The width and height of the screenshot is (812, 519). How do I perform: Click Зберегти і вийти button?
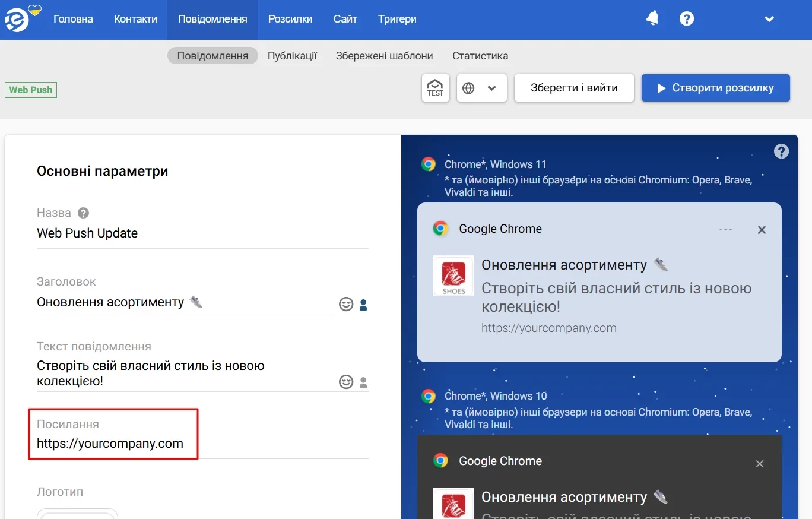(574, 88)
